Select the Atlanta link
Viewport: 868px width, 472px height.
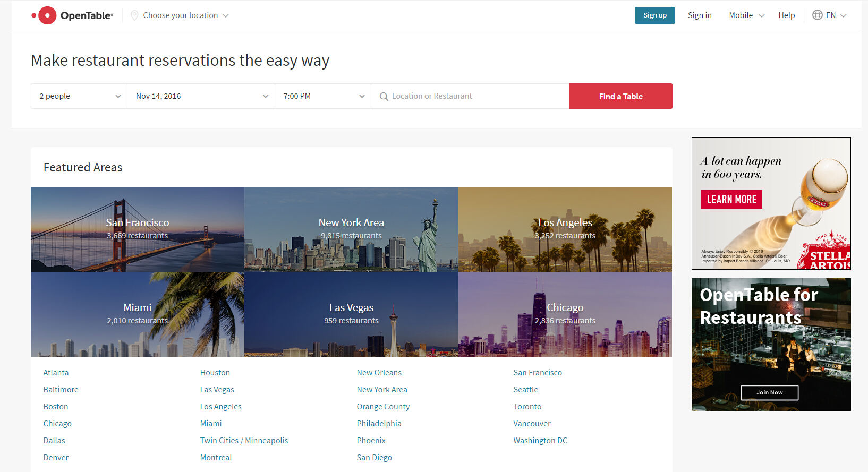(56, 373)
